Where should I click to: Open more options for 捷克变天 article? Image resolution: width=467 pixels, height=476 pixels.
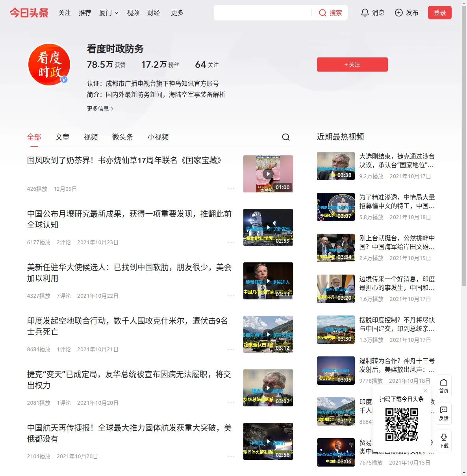click(x=231, y=403)
